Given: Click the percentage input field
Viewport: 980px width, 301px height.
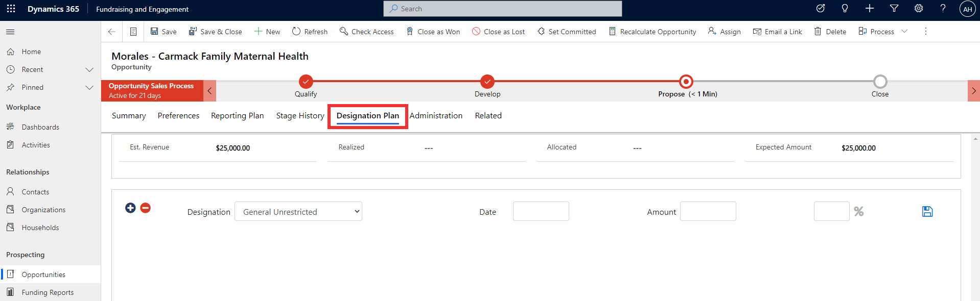Looking at the screenshot, I should pyautogui.click(x=831, y=211).
